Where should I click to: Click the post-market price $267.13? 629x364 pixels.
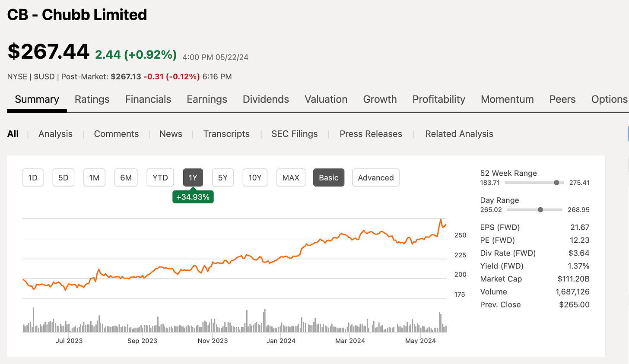coord(126,76)
